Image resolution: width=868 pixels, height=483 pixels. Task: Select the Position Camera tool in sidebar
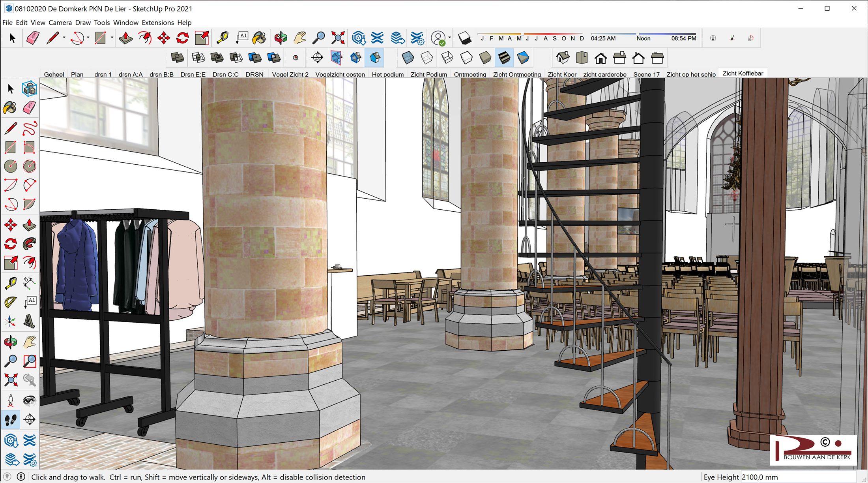[x=11, y=400]
